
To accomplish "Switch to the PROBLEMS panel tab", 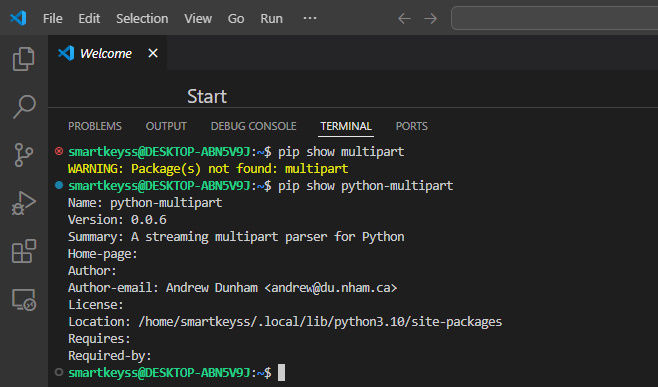I will tap(95, 126).
